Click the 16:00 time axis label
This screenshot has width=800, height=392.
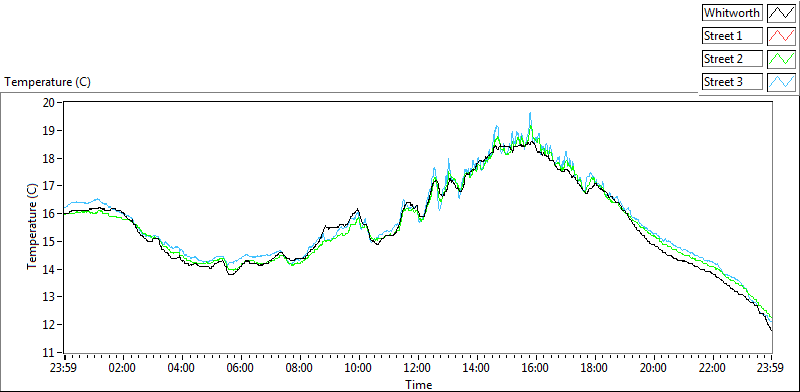536,368
